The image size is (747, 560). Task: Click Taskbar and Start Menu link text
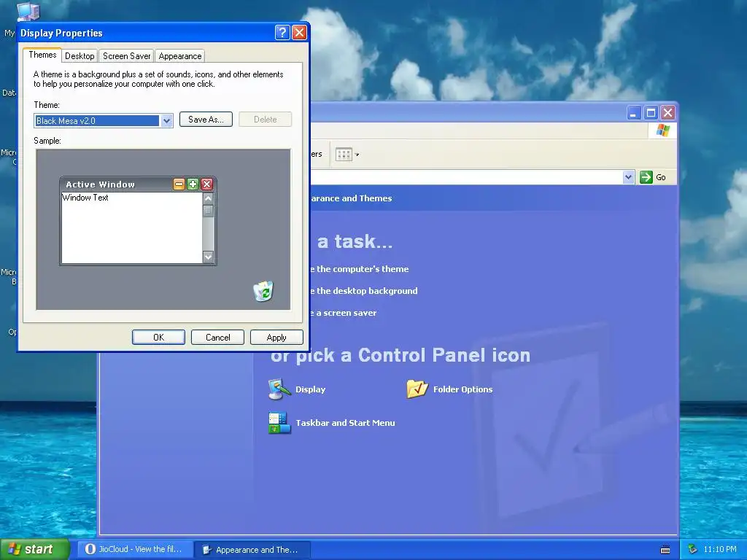345,423
